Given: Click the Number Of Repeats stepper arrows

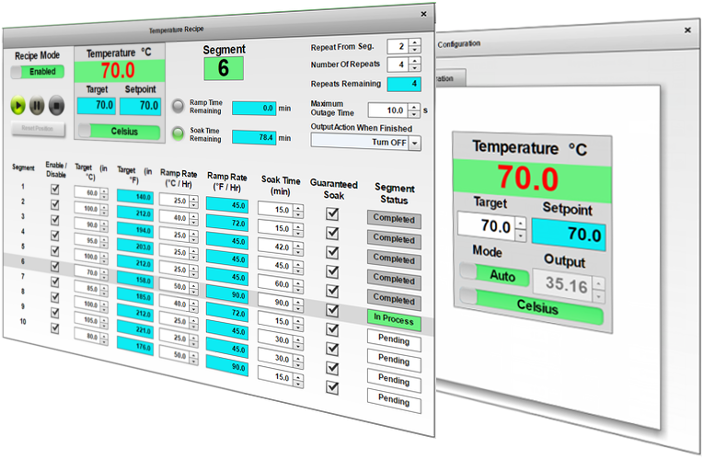Looking at the screenshot, I should (415, 65).
